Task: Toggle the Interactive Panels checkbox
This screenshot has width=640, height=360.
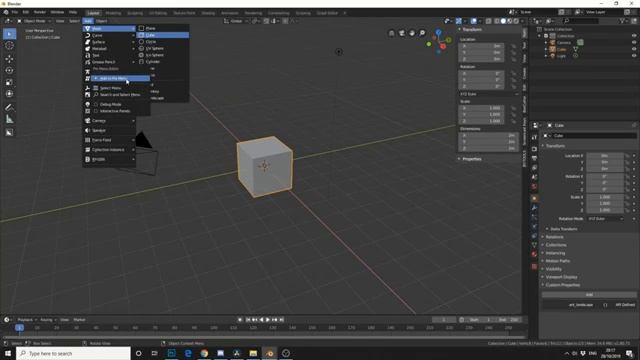Action: [96, 111]
